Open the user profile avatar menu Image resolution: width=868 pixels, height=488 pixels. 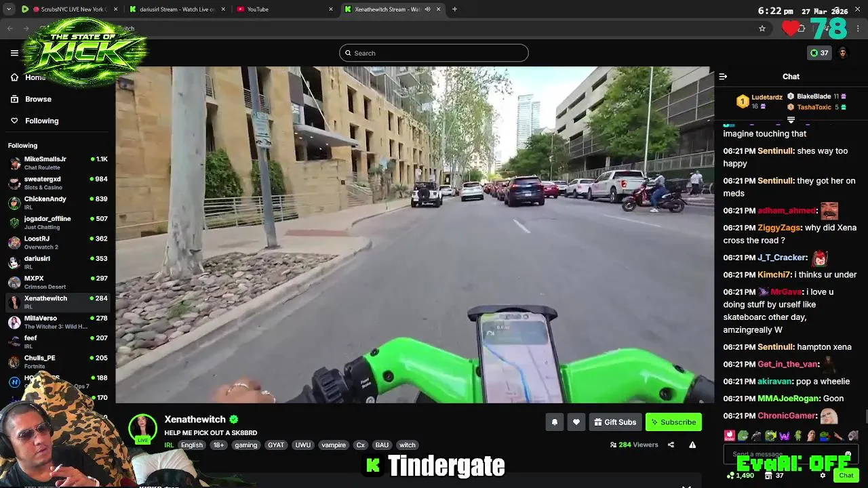point(843,53)
